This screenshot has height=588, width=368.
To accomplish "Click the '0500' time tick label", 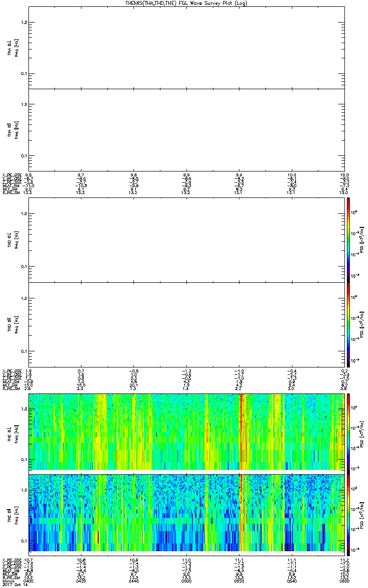I will tap(186, 581).
